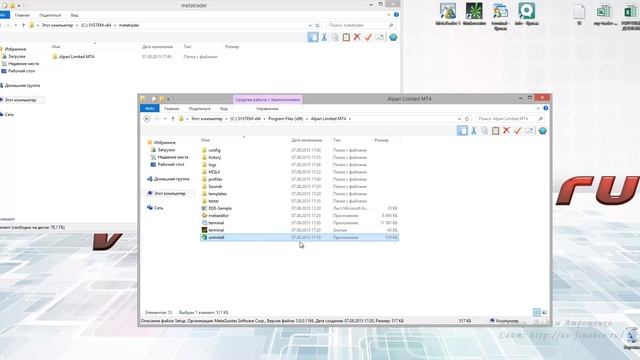Refresh the Alpari Limited MT4 folder view
Image resolution: width=640 pixels, height=360 pixels.
467,119
